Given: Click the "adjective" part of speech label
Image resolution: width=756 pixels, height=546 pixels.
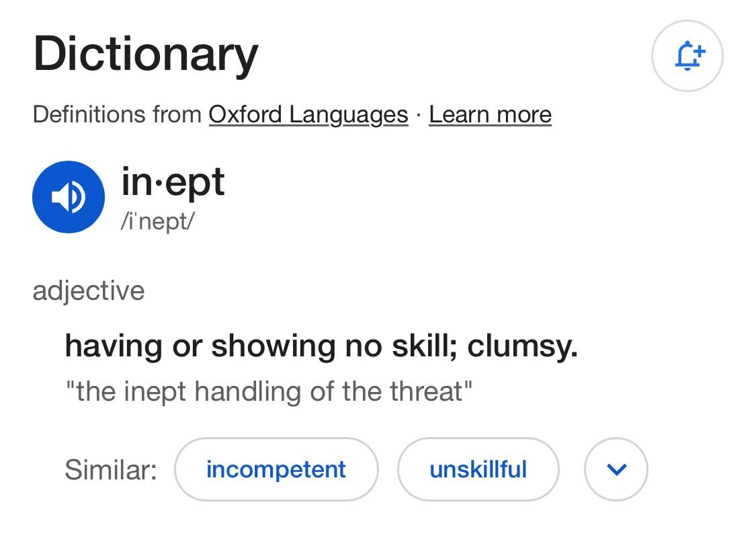Looking at the screenshot, I should tap(88, 291).
